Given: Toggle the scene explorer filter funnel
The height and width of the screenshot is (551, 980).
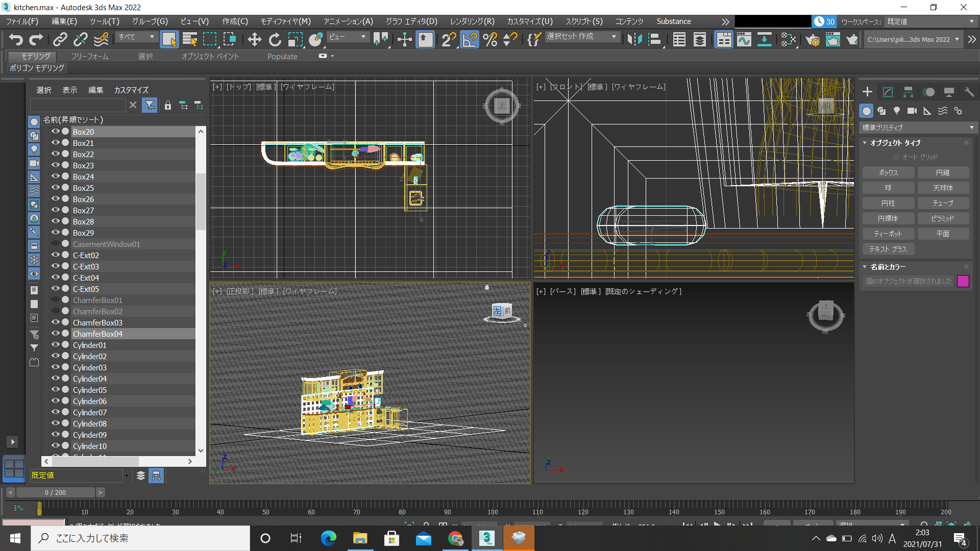Looking at the screenshot, I should 150,105.
